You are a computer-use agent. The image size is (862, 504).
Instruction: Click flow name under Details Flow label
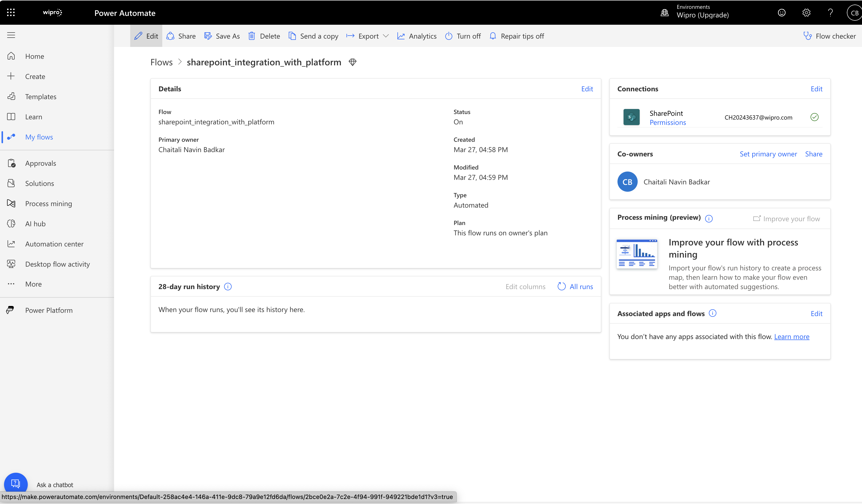pos(216,122)
